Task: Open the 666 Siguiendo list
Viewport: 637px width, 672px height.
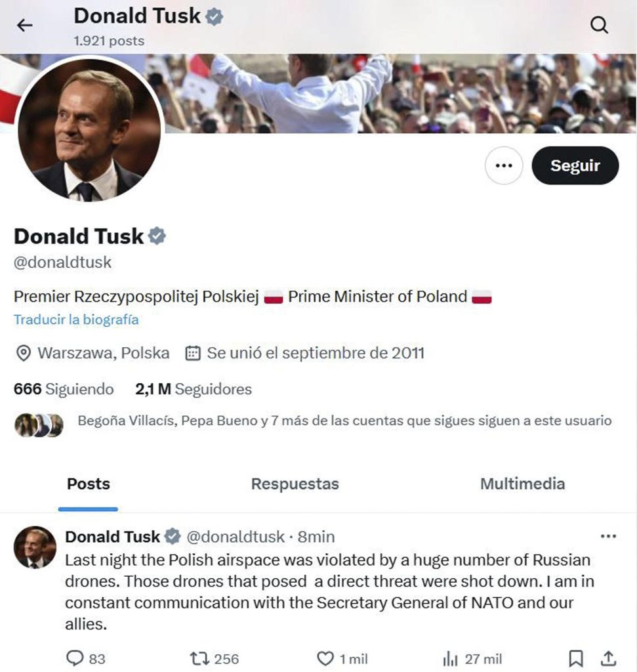Action: 62,388
